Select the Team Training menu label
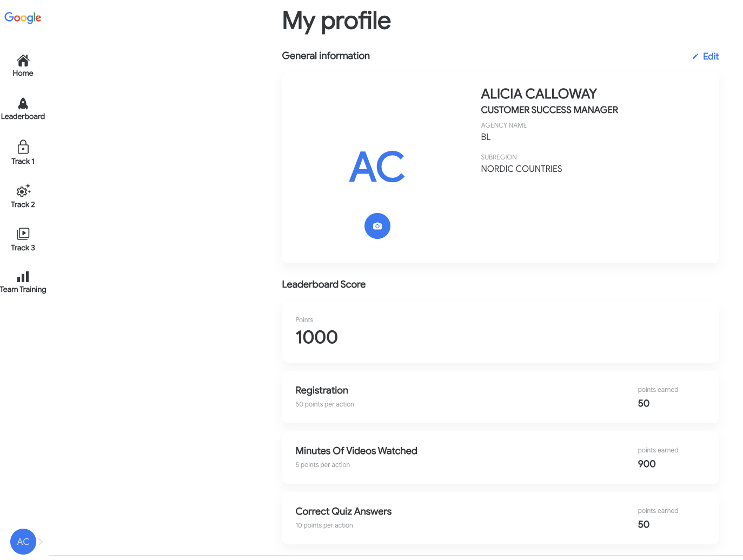Screen dimensions: 743x560 23,289
